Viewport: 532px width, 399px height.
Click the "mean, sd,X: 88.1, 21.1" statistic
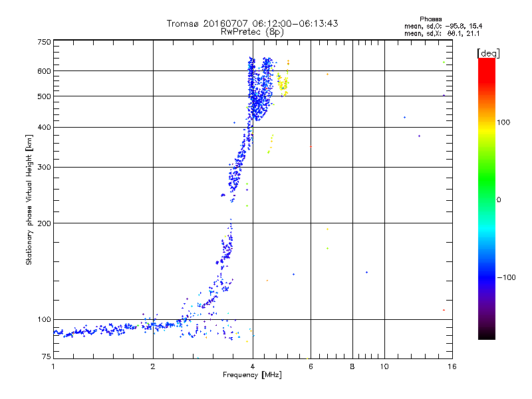[x=442, y=33]
